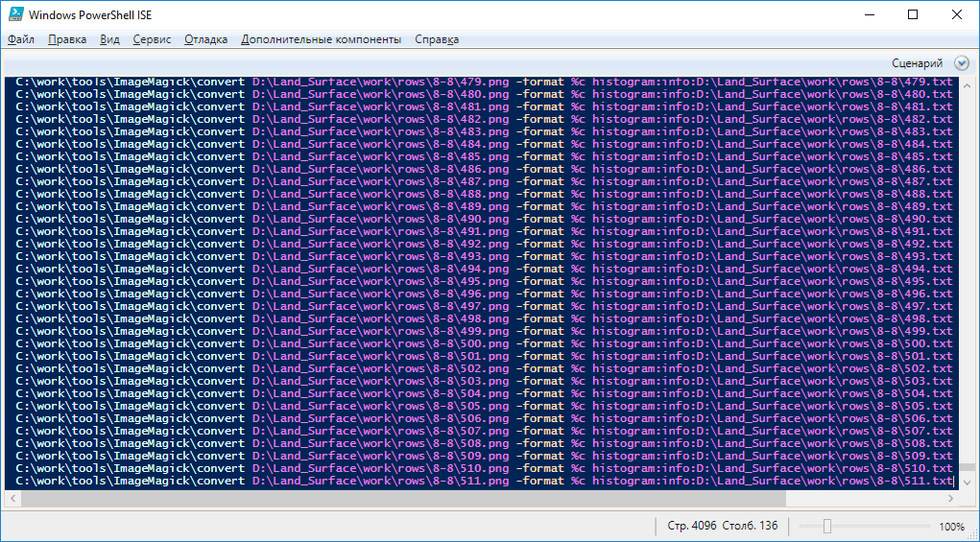Click the 100% zoom level label
The height and width of the screenshot is (542, 980).
point(951,526)
